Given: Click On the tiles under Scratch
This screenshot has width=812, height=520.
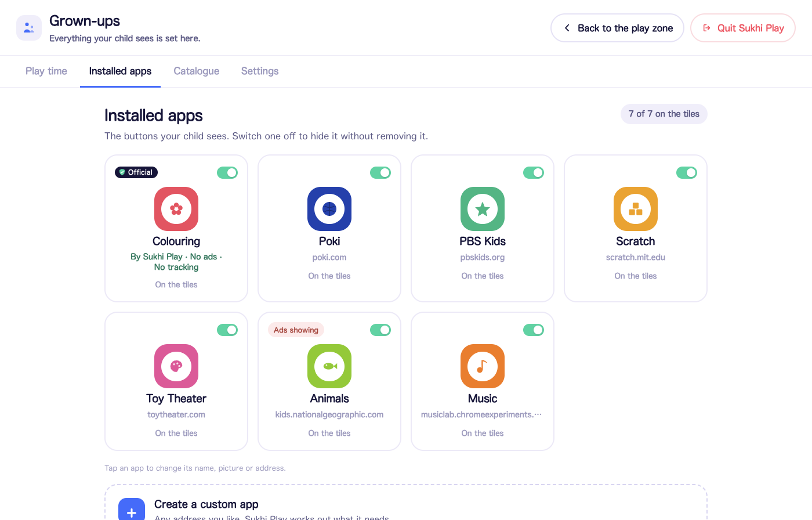Looking at the screenshot, I should [x=636, y=276].
